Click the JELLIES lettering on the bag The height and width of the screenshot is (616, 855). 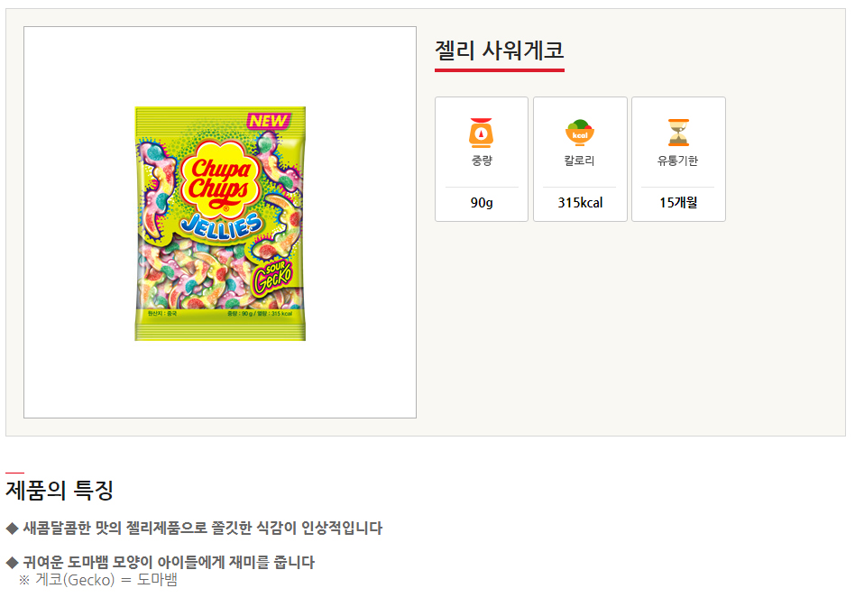[220, 224]
